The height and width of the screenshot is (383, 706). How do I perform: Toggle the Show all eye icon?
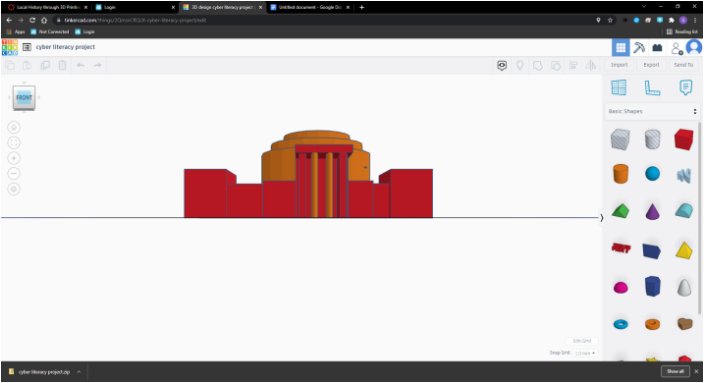[x=502, y=66]
